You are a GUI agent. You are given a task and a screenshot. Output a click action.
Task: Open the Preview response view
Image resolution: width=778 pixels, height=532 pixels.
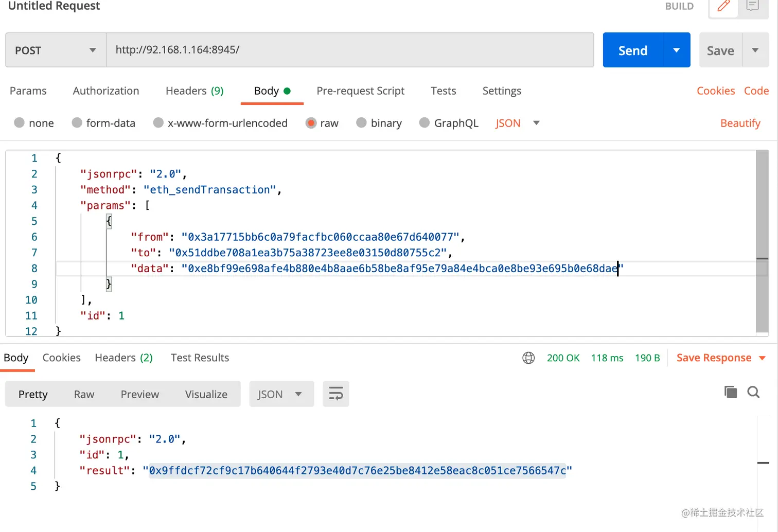coord(140,395)
